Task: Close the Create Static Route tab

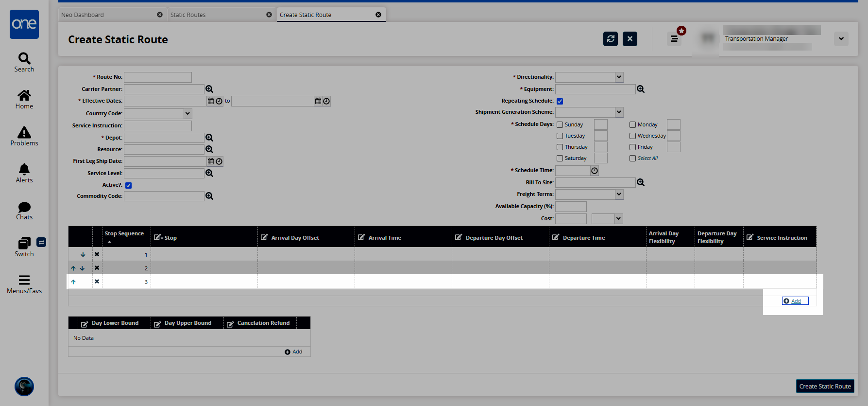Action: [378, 15]
